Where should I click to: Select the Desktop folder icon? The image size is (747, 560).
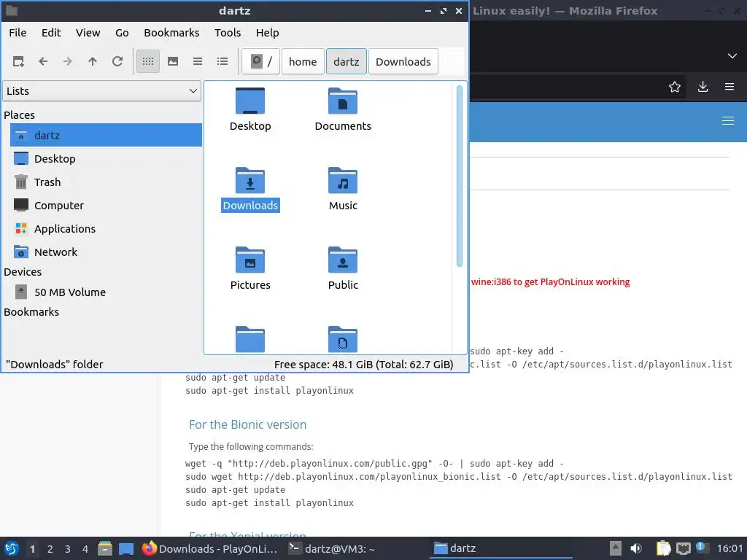[x=250, y=101]
